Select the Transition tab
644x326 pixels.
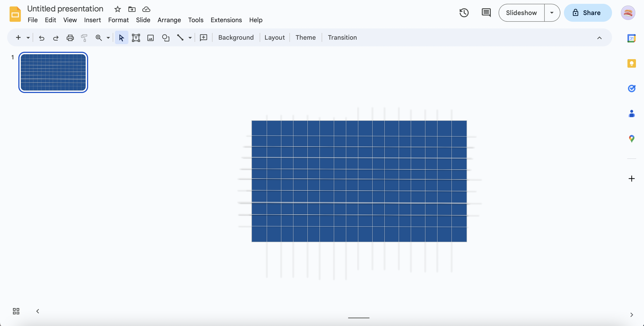click(342, 37)
